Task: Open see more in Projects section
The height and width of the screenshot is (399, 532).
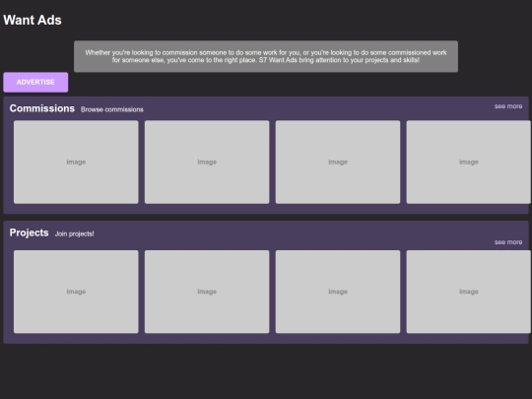Action: (x=508, y=242)
